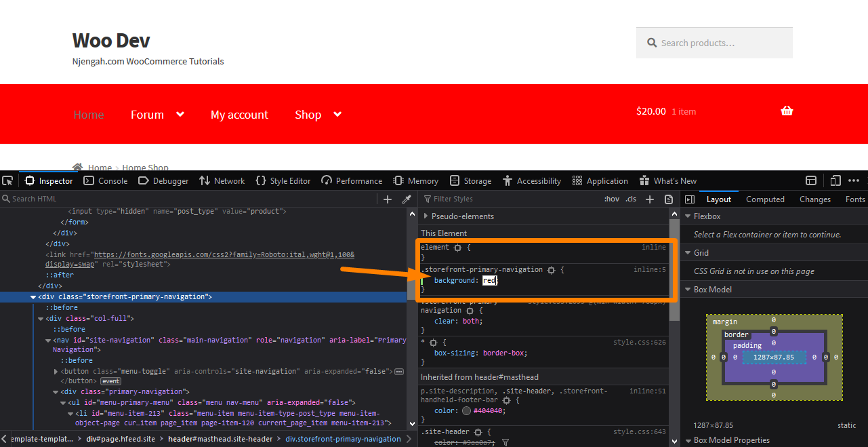
Task: Open the Storage tab
Action: (x=470, y=180)
